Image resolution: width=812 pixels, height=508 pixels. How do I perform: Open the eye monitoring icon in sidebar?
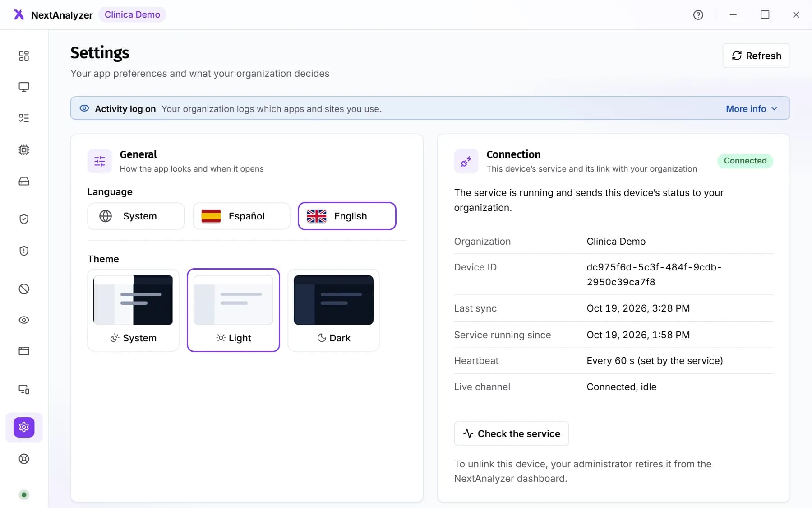24,320
